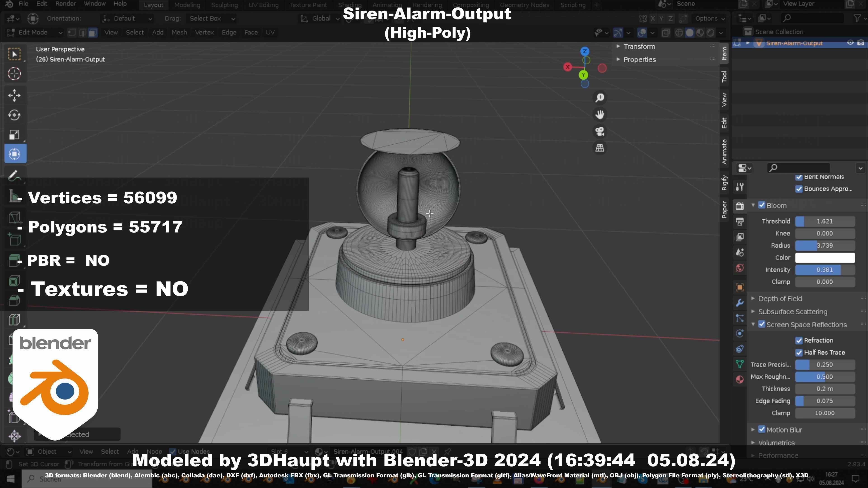Hide Siren-Alarm-Output in viewport via eye icon
Viewport: 868px width, 488px height.
coord(850,43)
